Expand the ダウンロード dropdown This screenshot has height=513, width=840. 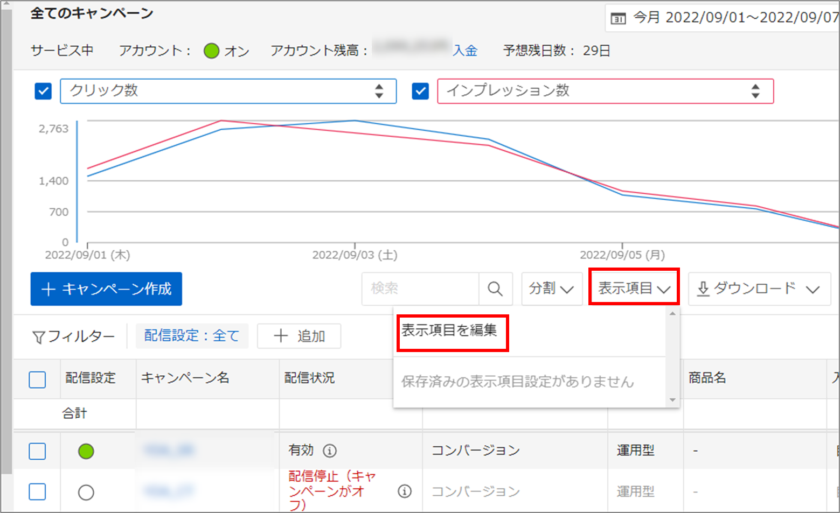pos(759,288)
